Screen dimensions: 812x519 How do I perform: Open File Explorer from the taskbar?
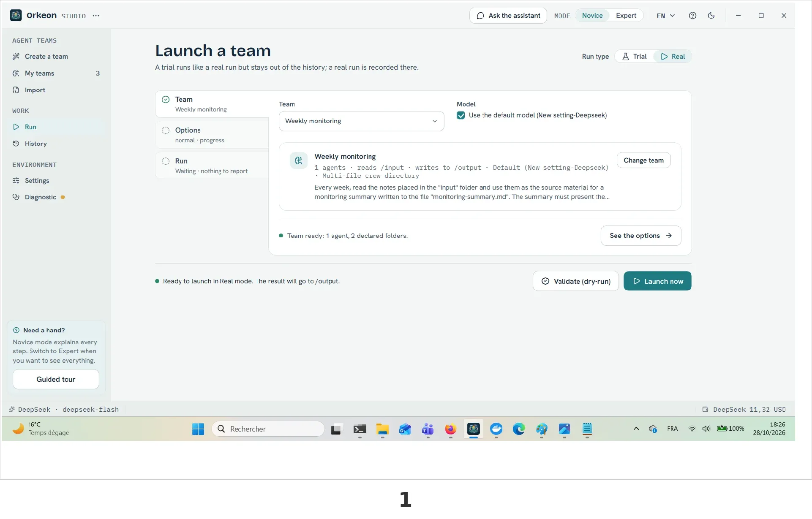tap(382, 429)
